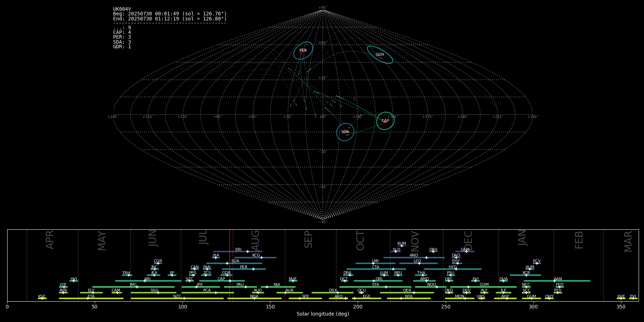Click the ORS shower label on timeline
The width and height of the screenshot is (644, 322).
tap(433, 250)
